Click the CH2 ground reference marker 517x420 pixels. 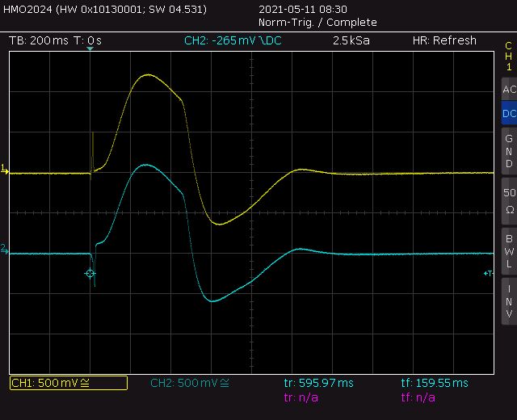[4, 250]
